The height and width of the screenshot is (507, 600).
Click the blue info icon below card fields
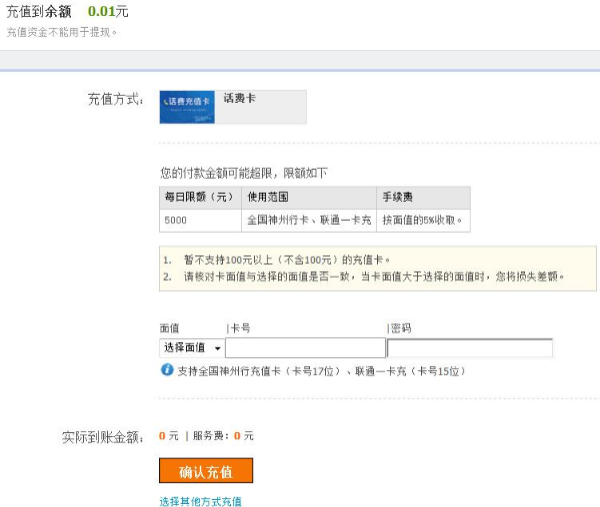pyautogui.click(x=167, y=370)
